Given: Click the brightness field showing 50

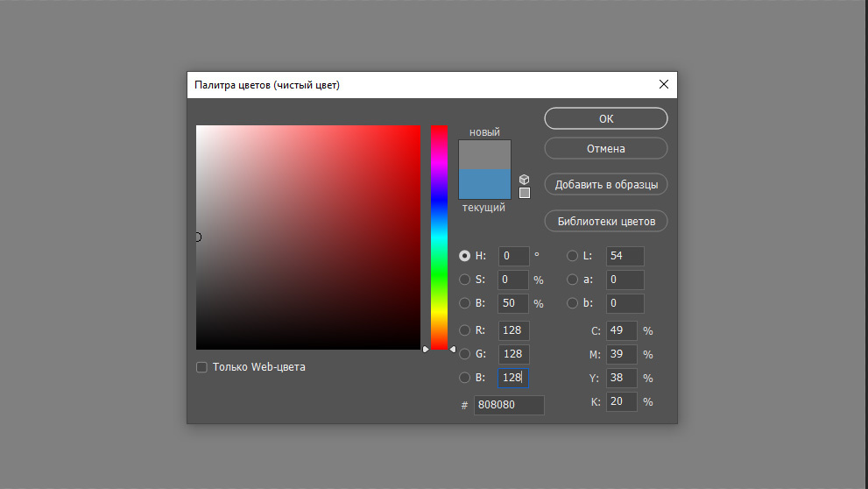Looking at the screenshot, I should [514, 303].
